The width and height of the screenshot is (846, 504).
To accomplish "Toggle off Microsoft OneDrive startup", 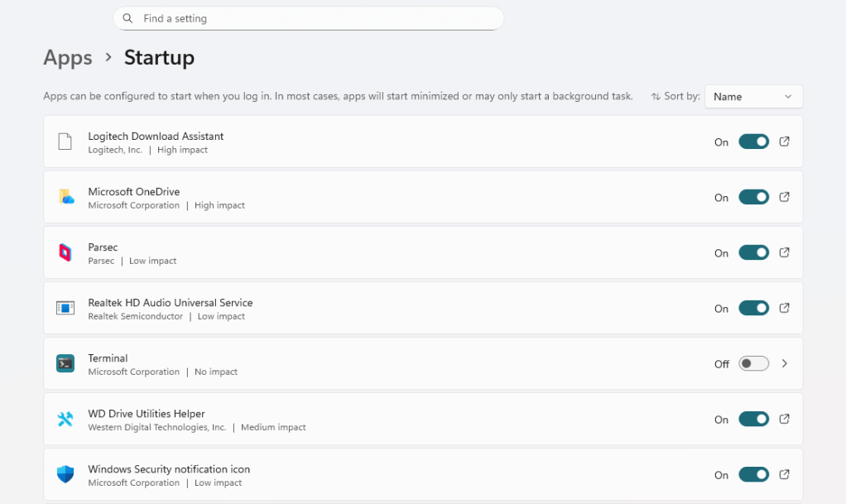I will (x=753, y=197).
